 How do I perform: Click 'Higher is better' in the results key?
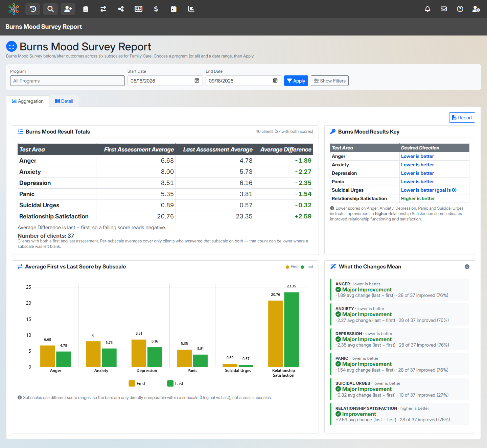pyautogui.click(x=418, y=198)
